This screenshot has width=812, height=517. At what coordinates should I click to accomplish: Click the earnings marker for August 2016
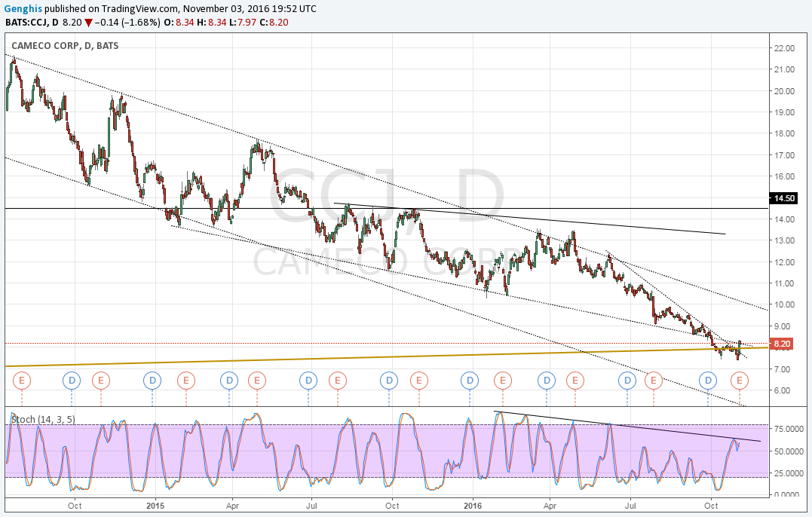[654, 381]
